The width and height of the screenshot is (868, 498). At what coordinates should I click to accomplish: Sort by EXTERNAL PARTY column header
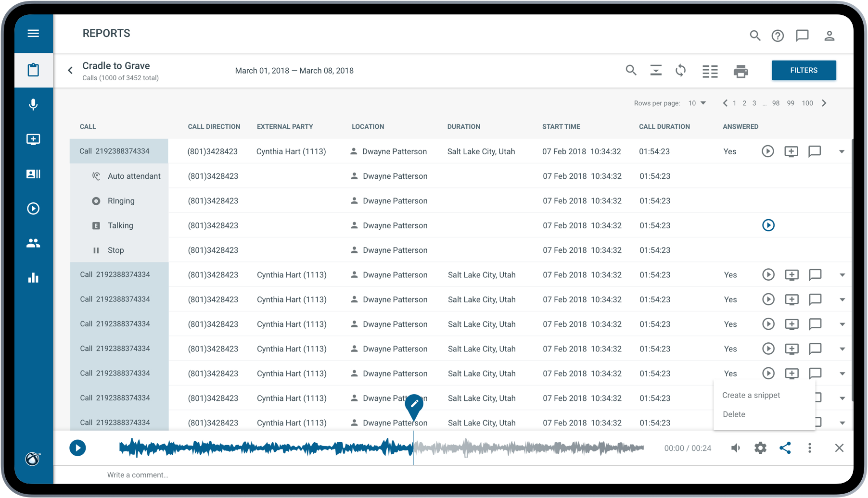(x=285, y=126)
